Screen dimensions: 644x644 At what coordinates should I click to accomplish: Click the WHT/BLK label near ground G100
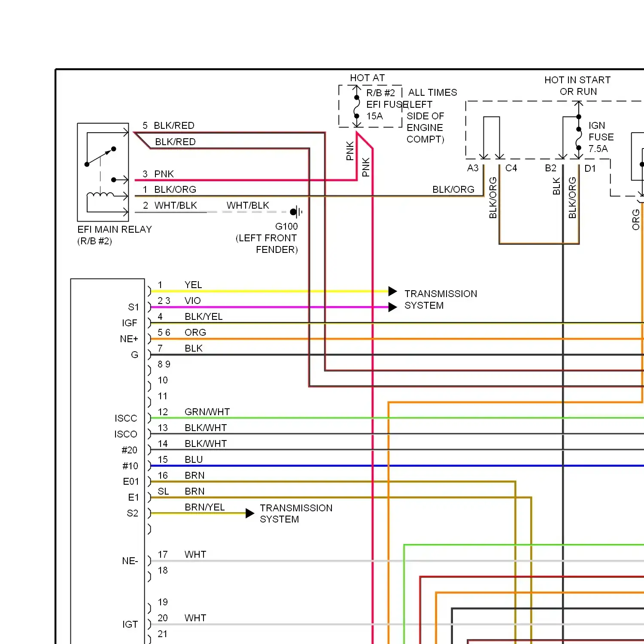coord(248,205)
